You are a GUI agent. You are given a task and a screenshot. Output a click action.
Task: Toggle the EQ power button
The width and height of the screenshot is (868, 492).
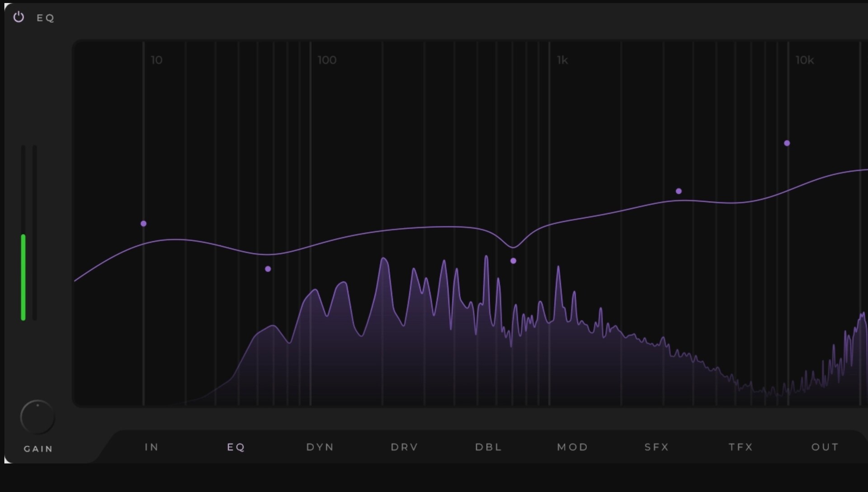tap(19, 17)
